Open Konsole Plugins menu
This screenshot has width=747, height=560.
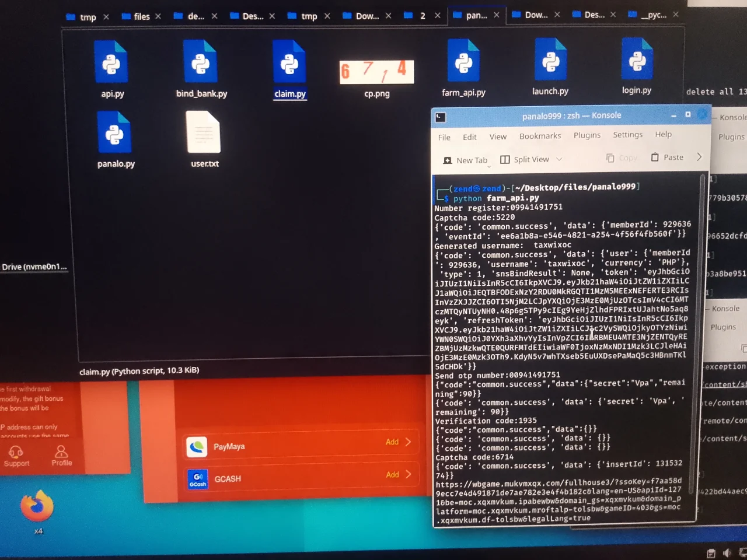[x=587, y=135]
